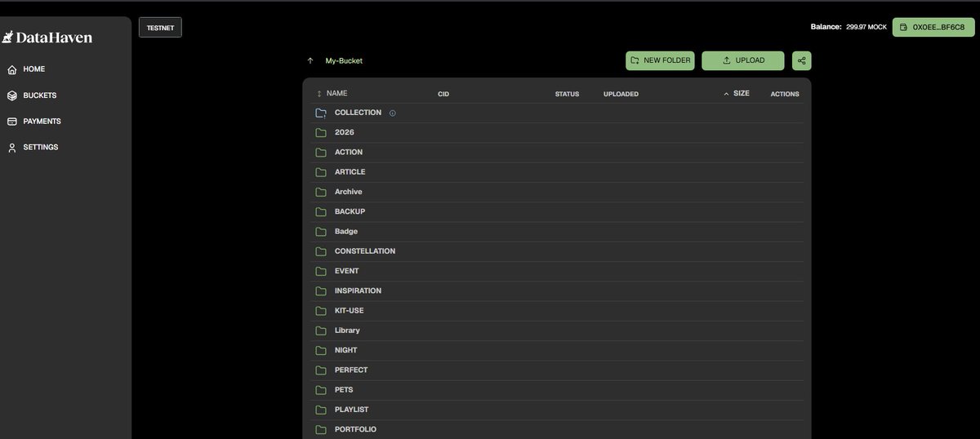Viewport: 980px width, 439px height.
Task: Click the ACTION folder icon
Action: pyautogui.click(x=321, y=153)
